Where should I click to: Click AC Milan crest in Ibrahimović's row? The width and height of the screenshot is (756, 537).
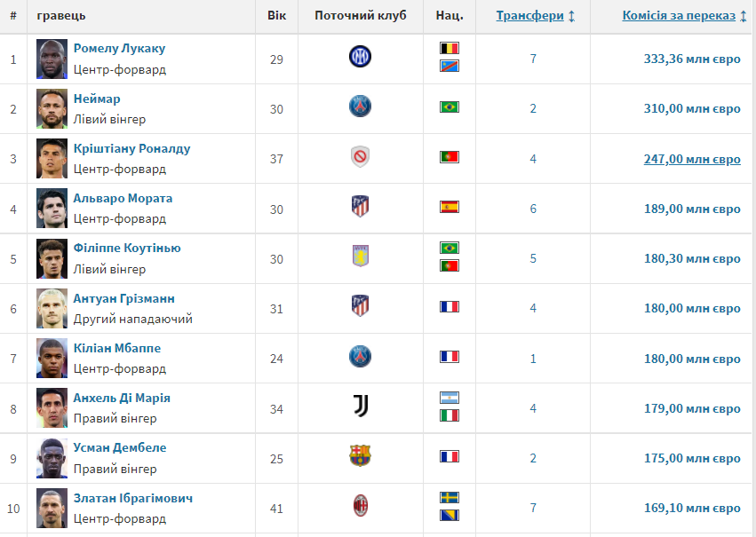coord(360,506)
